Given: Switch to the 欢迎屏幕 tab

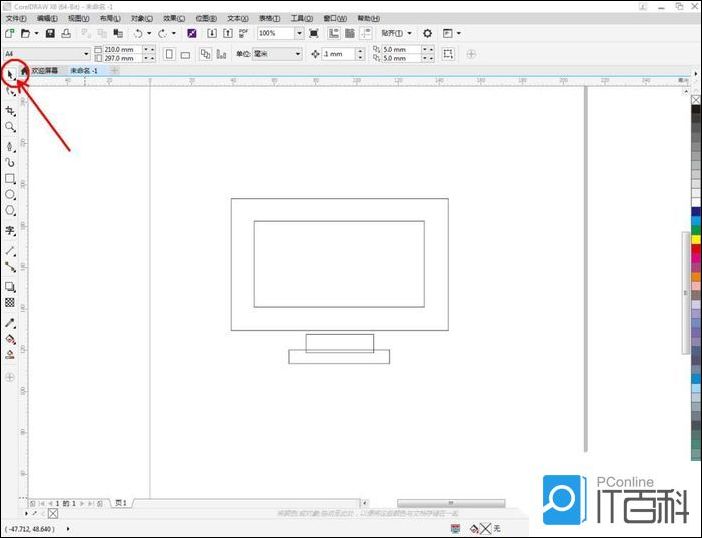Looking at the screenshot, I should (44, 71).
